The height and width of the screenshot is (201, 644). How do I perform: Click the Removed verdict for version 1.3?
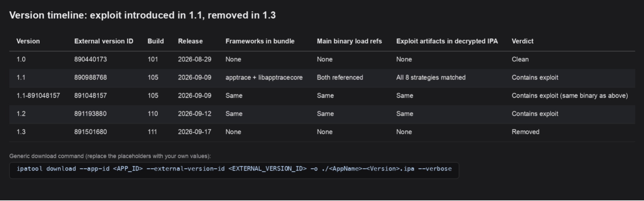pyautogui.click(x=525, y=132)
